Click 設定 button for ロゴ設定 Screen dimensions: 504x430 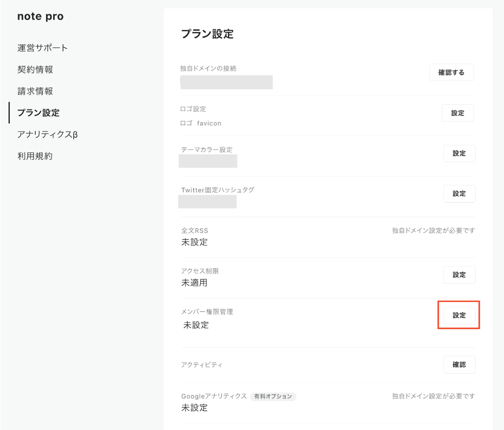tap(457, 113)
